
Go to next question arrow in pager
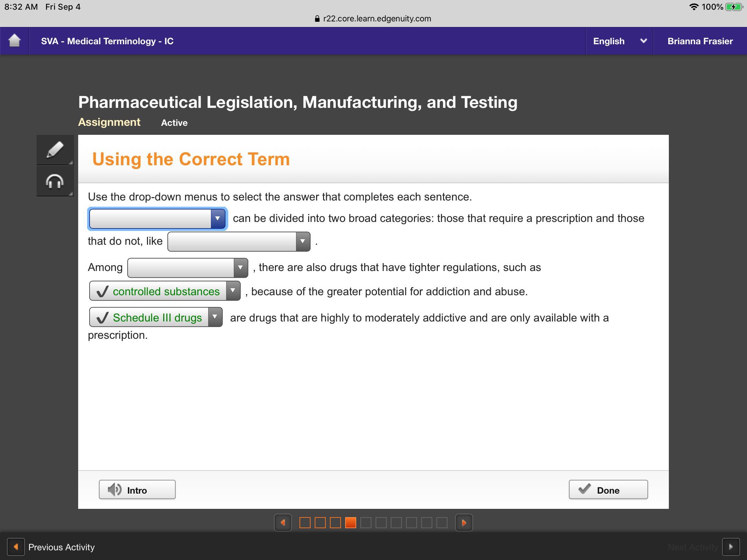pos(464,523)
